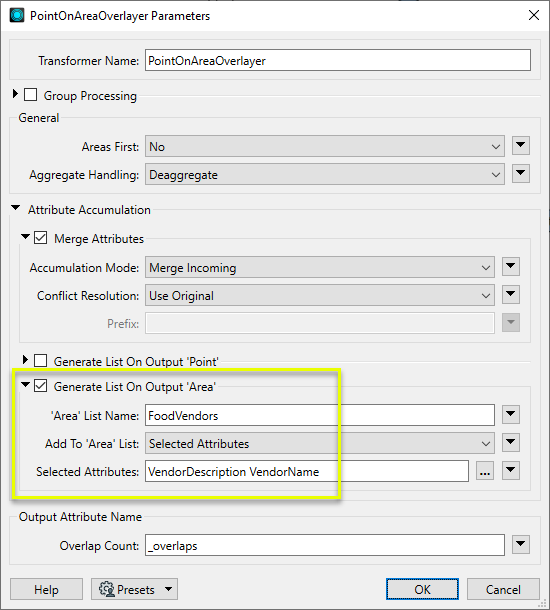Click the arrow menu beside Areas First
Viewport: 550px width, 610px height.
click(520, 146)
